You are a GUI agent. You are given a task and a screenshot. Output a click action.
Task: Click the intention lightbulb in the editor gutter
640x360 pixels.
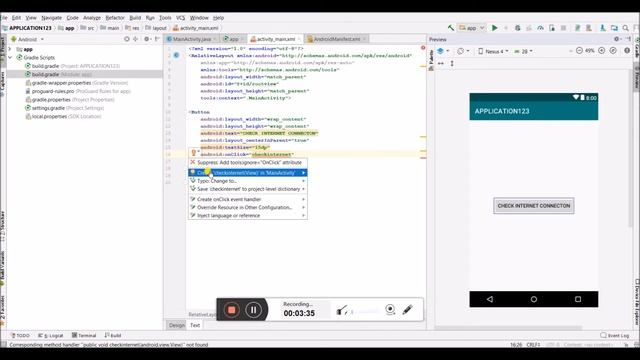(194, 153)
